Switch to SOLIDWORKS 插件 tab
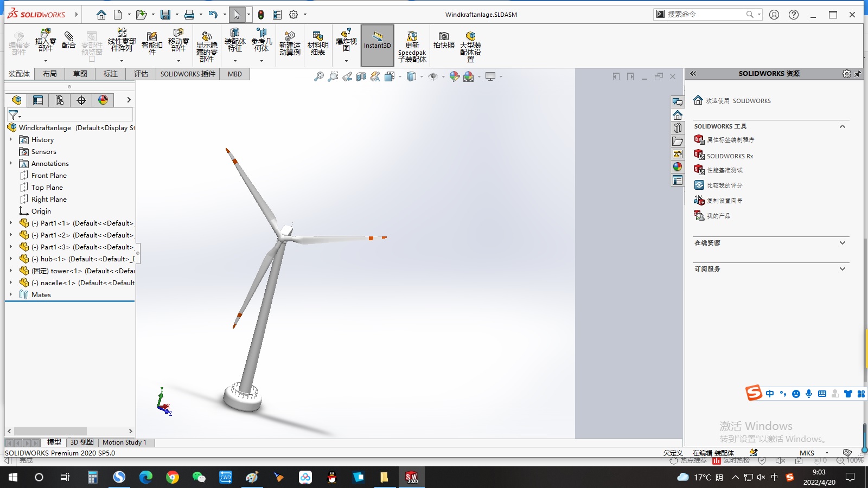The width and height of the screenshot is (868, 488). (x=188, y=74)
